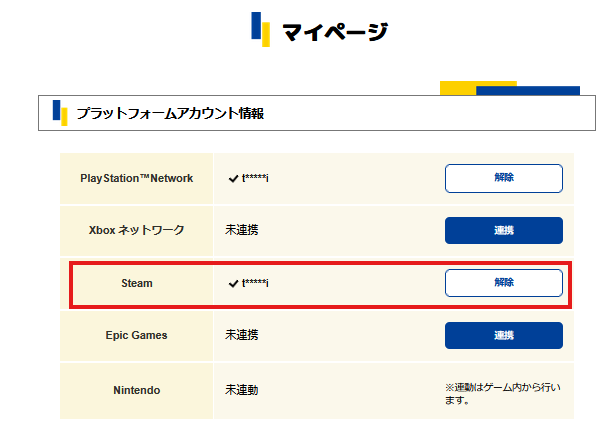This screenshot has width=610, height=429.
Task: Click the Xbox 未連携 status text
Action: tap(242, 230)
